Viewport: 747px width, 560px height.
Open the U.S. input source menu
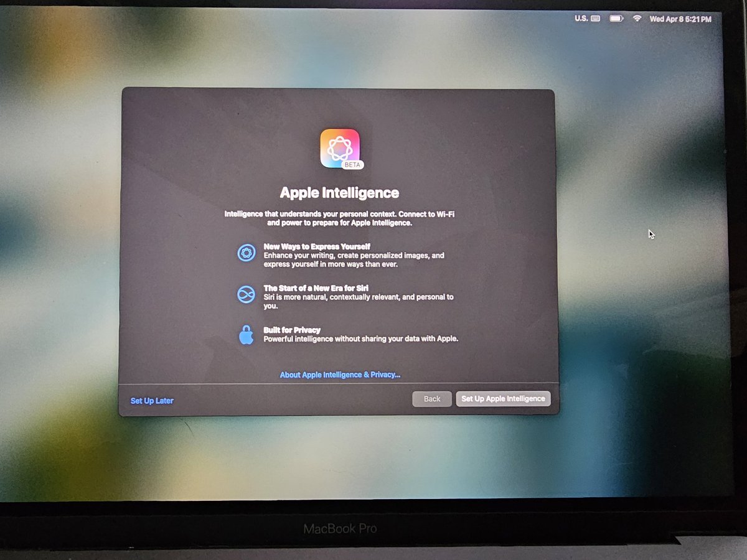587,19
